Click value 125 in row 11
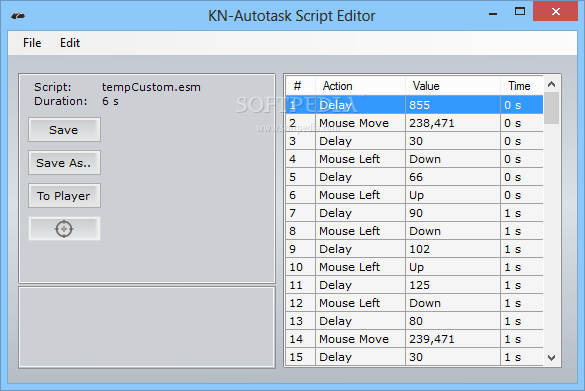 [x=419, y=285]
